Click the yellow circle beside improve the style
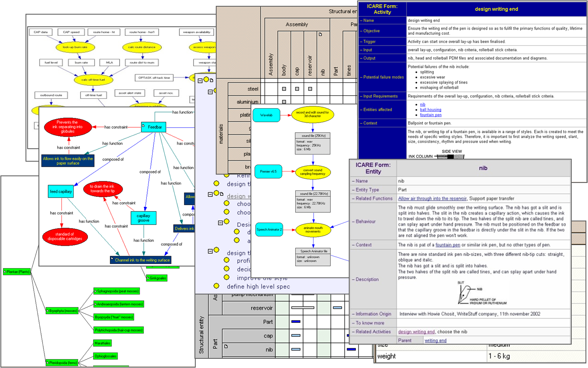The height and width of the screenshot is (368, 588). pyautogui.click(x=226, y=277)
